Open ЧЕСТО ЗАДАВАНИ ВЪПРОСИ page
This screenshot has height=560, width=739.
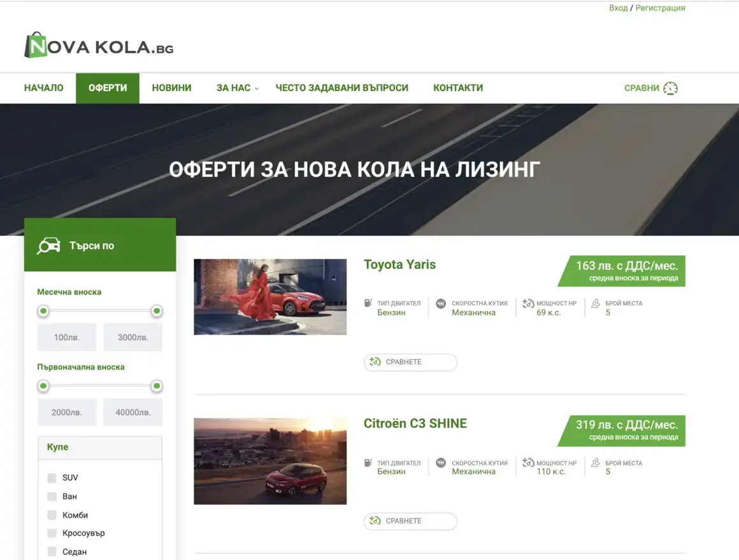(341, 88)
